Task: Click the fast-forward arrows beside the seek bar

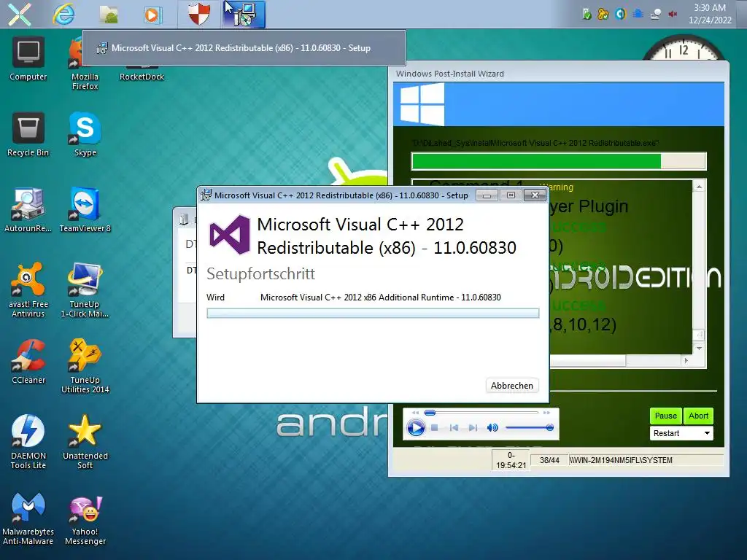Action: 546,413
